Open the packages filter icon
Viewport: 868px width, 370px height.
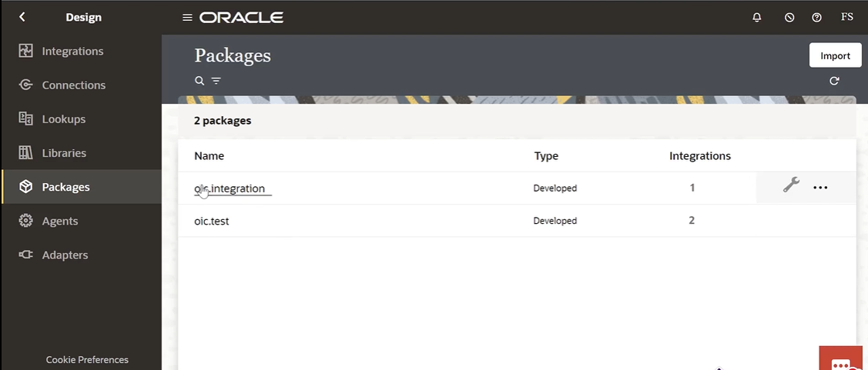coord(216,81)
